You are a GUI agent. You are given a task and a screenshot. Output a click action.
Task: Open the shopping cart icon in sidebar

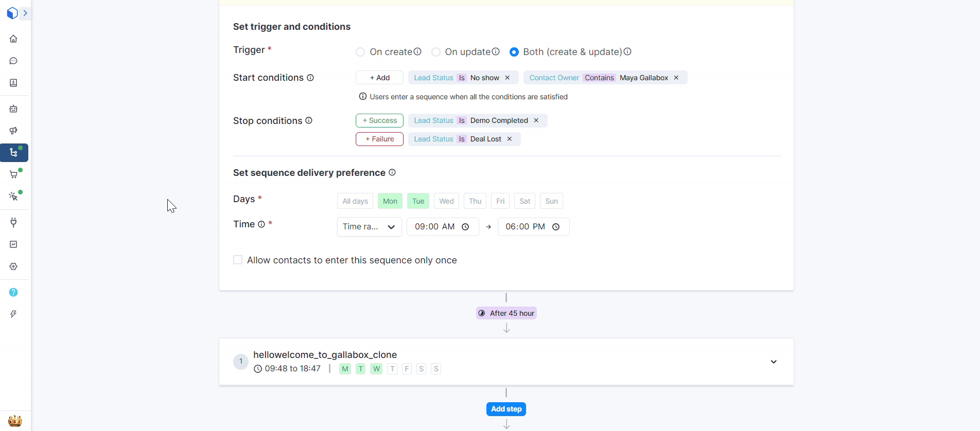point(13,174)
